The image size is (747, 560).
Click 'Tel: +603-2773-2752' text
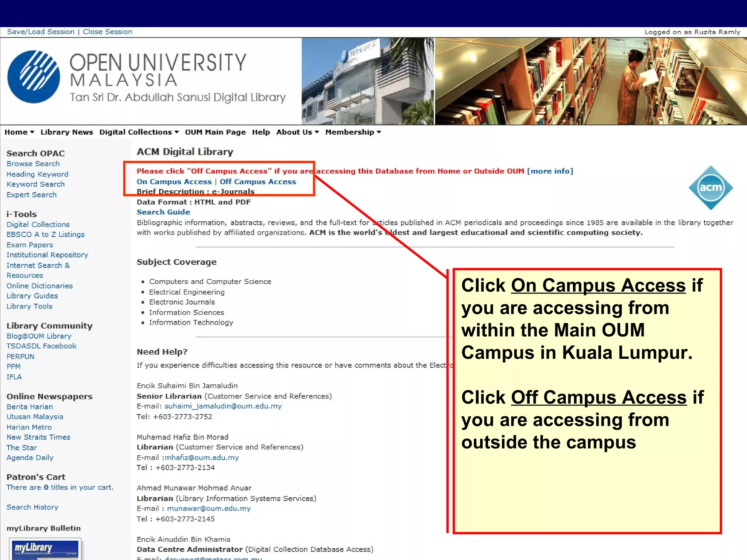point(174,417)
